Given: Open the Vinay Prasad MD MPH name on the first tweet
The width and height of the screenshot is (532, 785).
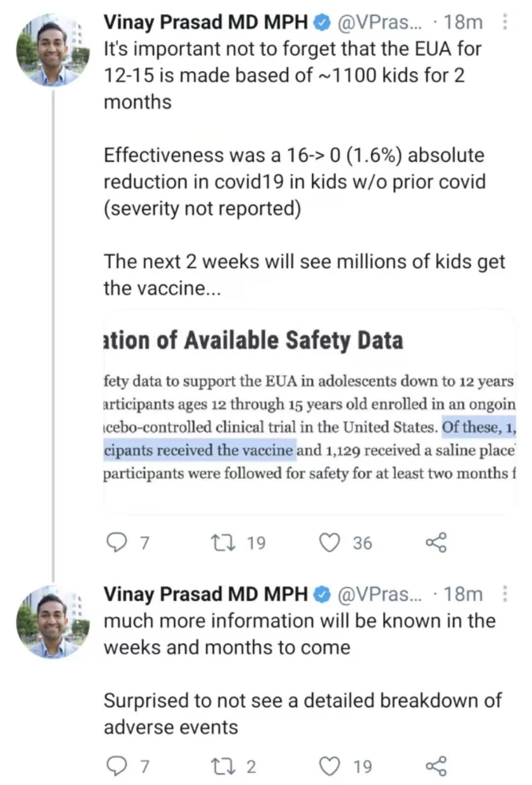Looking at the screenshot, I should pos(205,22).
